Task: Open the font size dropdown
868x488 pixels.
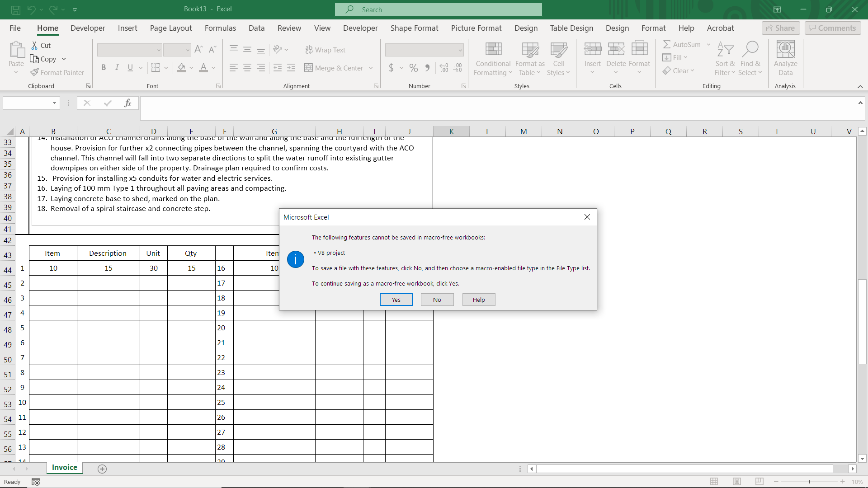Action: coord(188,50)
